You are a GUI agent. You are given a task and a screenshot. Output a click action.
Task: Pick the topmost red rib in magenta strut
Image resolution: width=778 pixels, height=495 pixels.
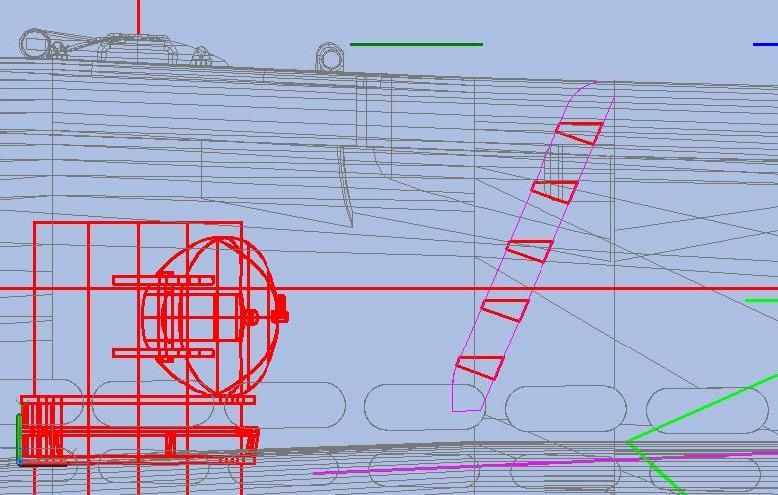tap(580, 132)
